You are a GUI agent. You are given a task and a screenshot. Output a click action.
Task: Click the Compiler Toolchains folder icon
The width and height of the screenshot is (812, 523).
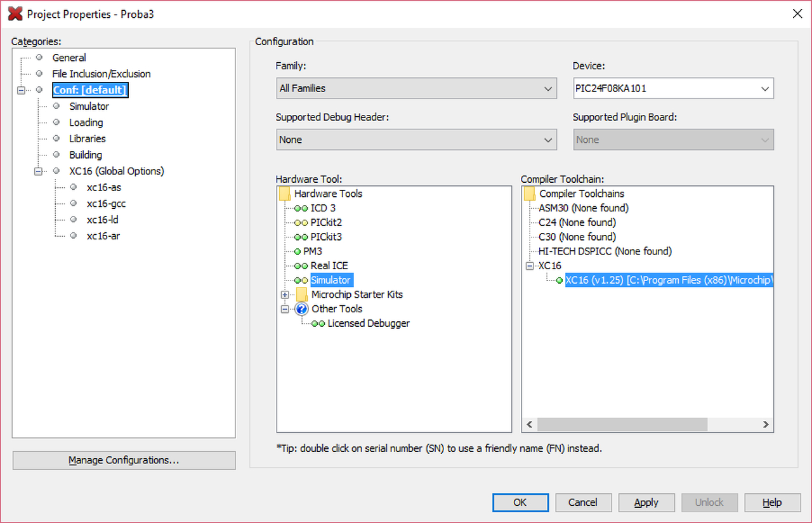click(x=530, y=194)
